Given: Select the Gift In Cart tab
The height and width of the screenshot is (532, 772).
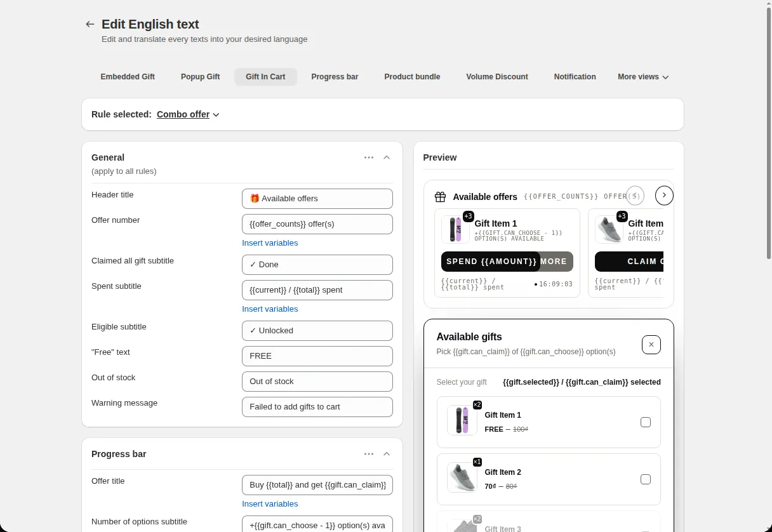Looking at the screenshot, I should [x=265, y=77].
